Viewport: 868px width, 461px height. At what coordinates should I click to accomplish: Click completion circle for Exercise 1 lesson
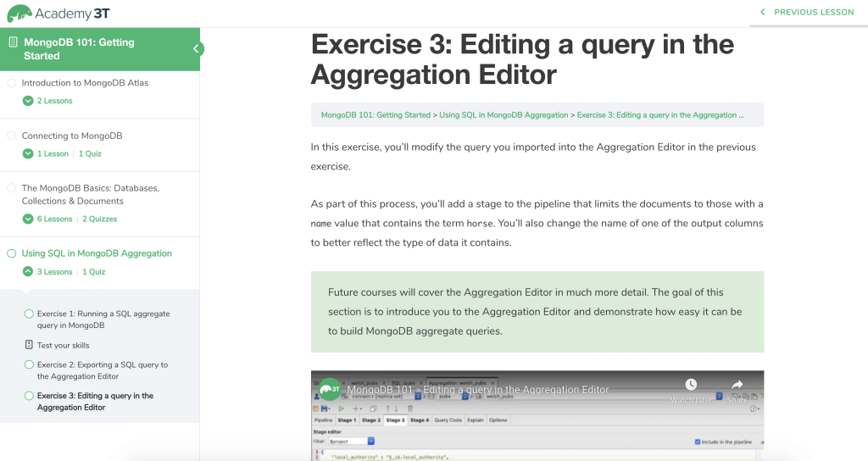[29, 314]
